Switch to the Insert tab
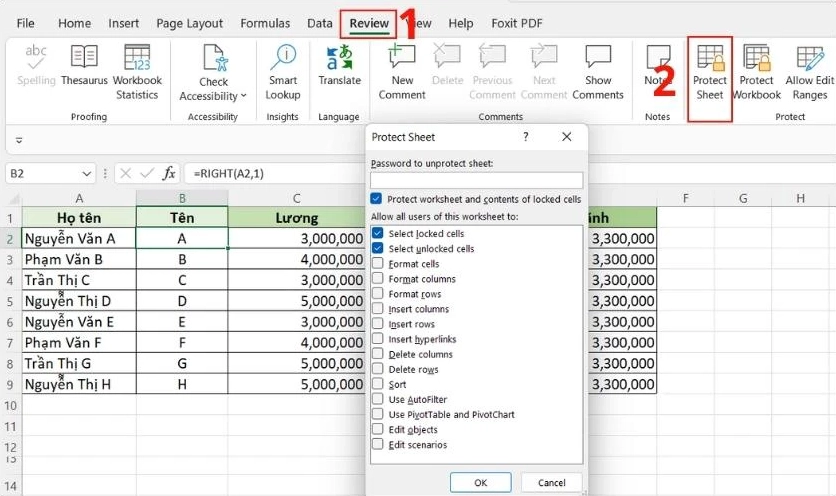This screenshot has height=496, width=836. pyautogui.click(x=123, y=23)
